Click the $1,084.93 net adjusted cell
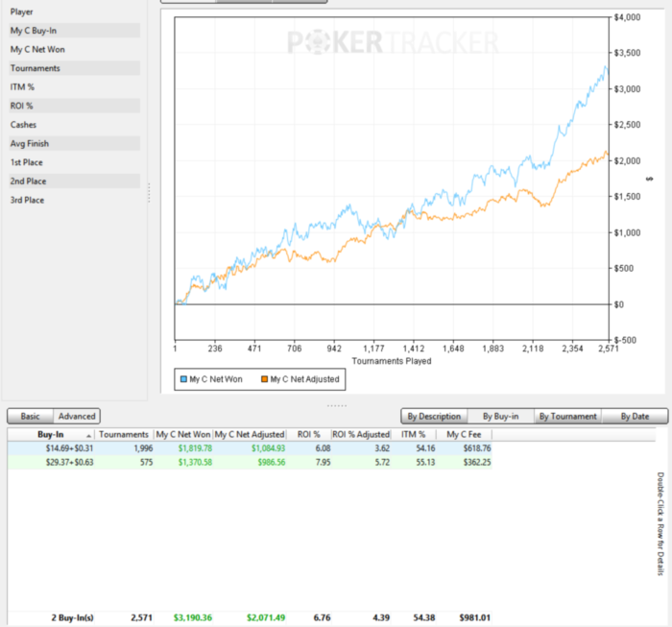Screen dimensions: 672x627 coord(268,448)
